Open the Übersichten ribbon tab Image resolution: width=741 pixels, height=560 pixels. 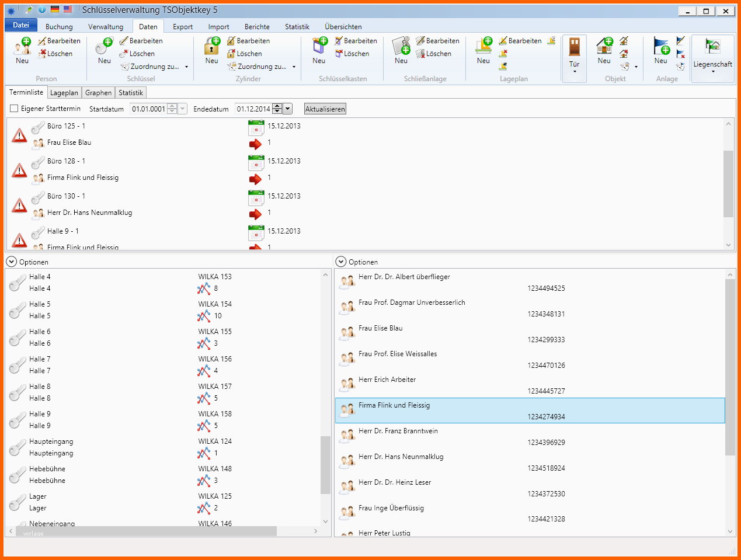(343, 27)
